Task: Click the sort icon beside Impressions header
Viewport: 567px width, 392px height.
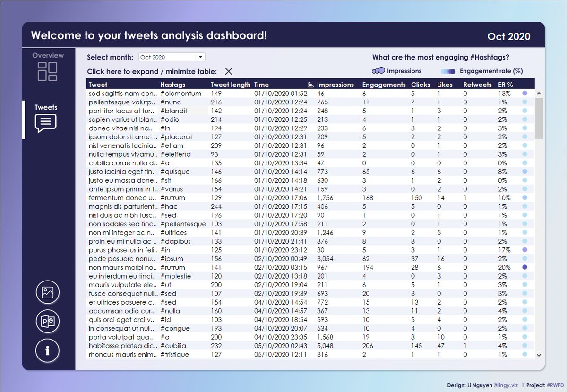Action: 311,85
